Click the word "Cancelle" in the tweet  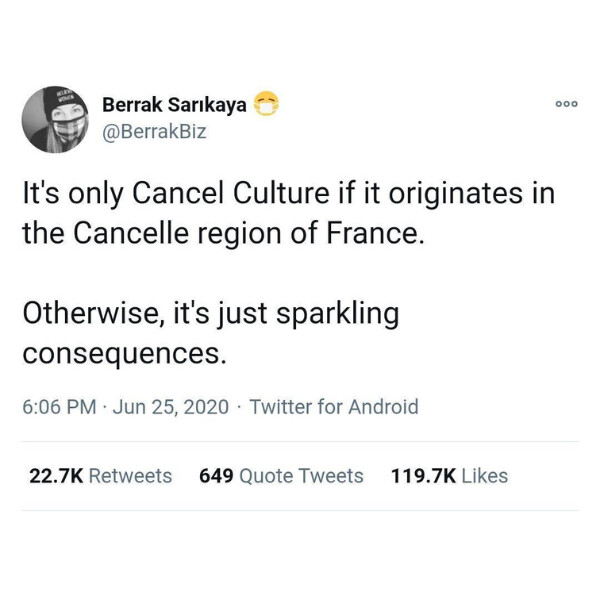tap(135, 233)
